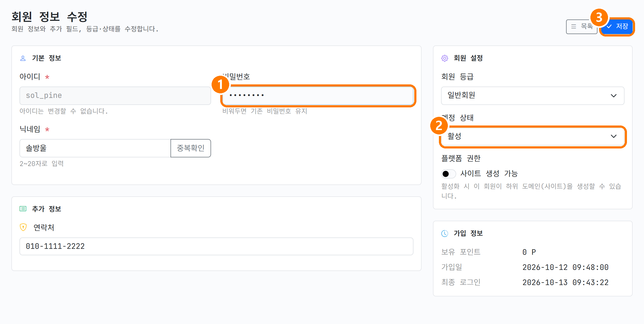Open the 회원 등급 dropdown 일반회원
644x324 pixels.
tap(533, 95)
